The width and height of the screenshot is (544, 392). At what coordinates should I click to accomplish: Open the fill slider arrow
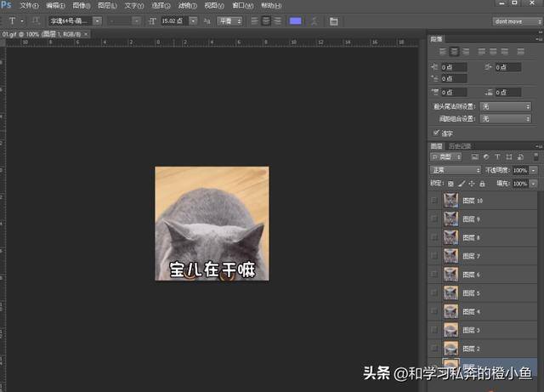coord(534,184)
